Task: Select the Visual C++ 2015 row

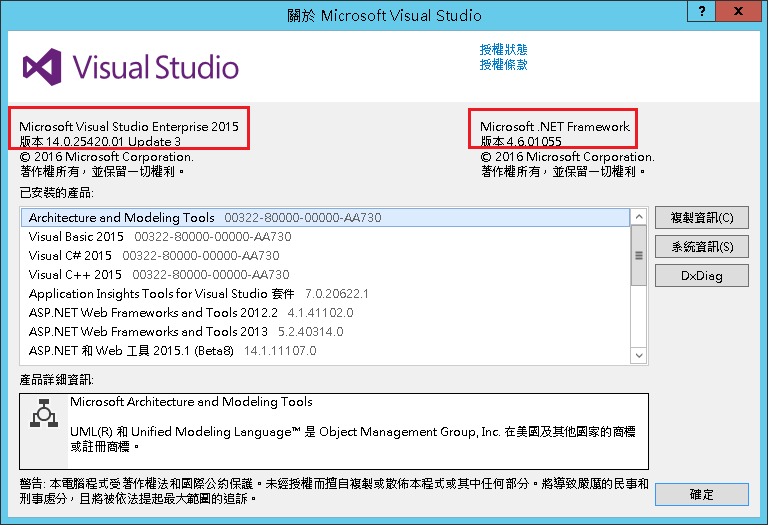Action: coord(325,275)
